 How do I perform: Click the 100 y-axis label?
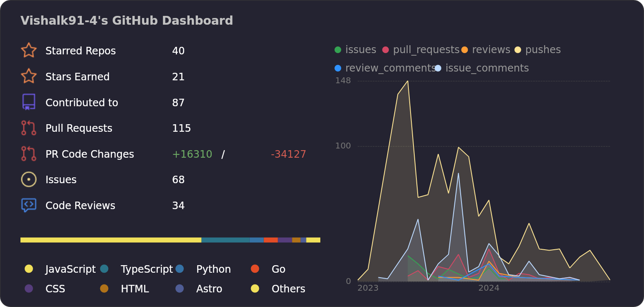click(343, 146)
